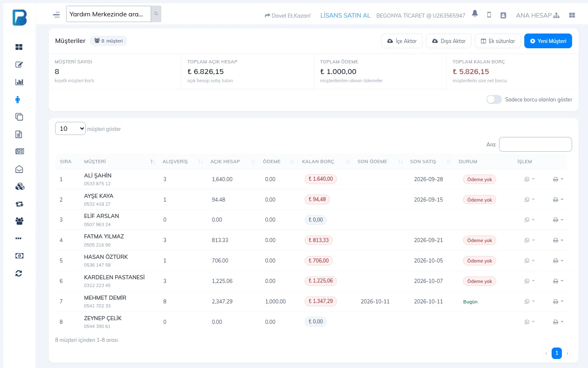Go to pagination page 1
This screenshot has height=368, width=588.
(557, 353)
